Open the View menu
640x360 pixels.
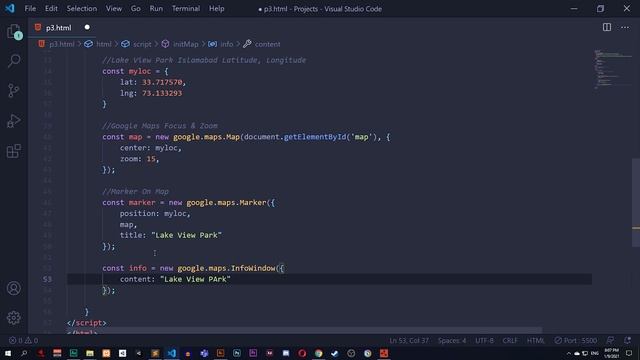[114, 9]
